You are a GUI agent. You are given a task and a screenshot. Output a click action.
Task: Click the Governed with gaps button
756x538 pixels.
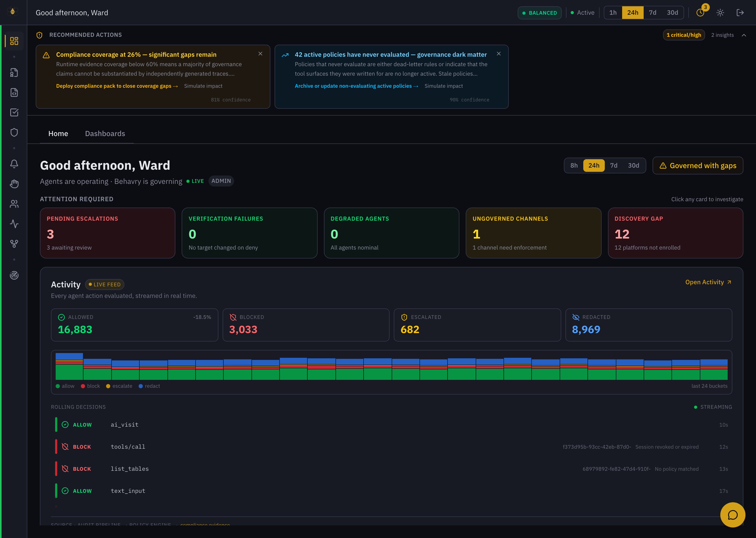(x=698, y=165)
